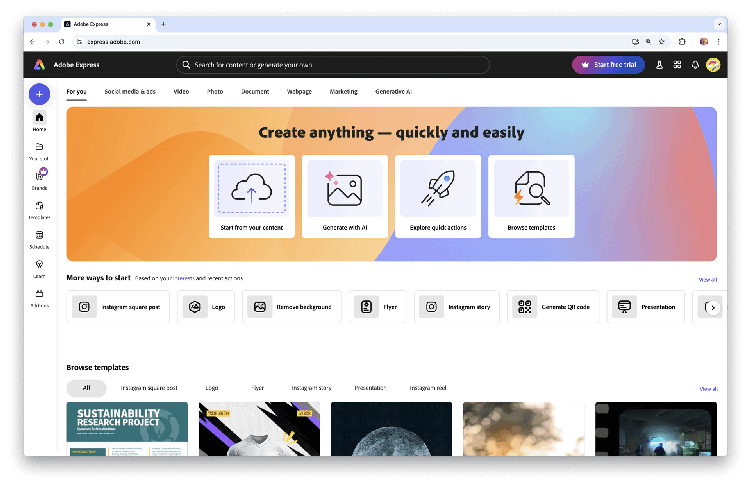Open the Learn section in sidebar
This screenshot has width=750, height=486.
[x=39, y=268]
